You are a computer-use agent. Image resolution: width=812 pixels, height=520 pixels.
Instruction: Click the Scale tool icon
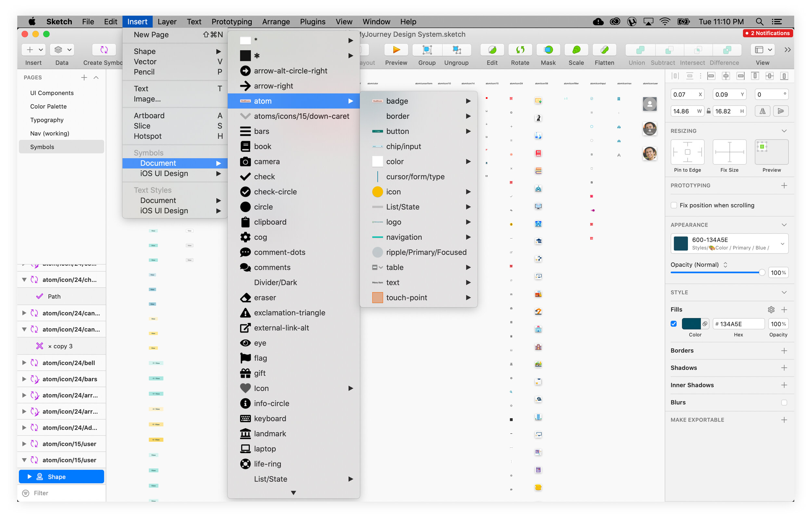(576, 50)
